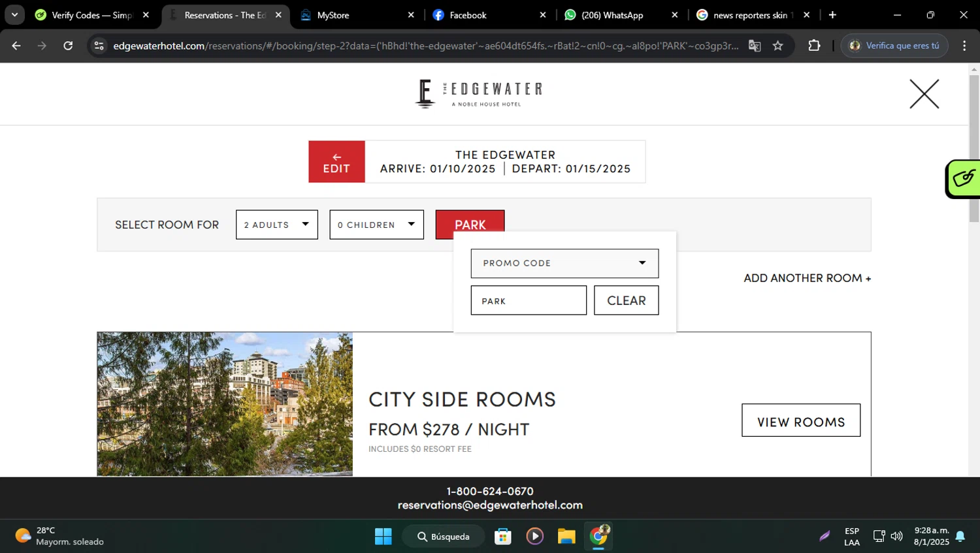
Task: Open the tab search dropdown arrow
Action: coord(14,15)
